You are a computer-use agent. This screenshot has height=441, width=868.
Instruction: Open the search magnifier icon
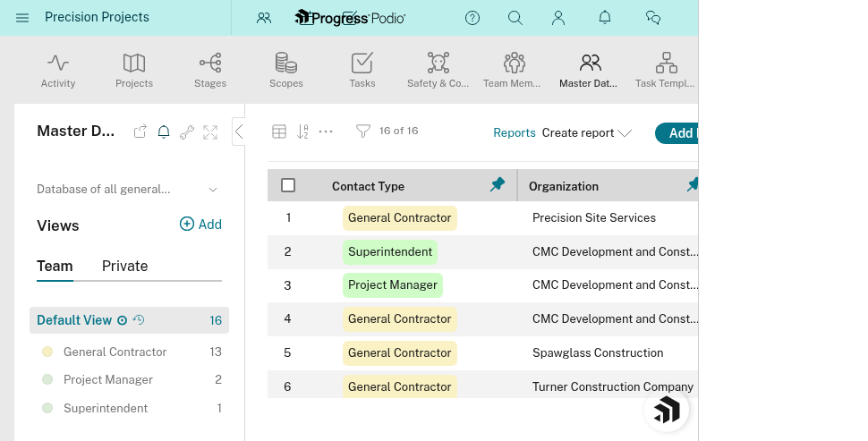(515, 18)
